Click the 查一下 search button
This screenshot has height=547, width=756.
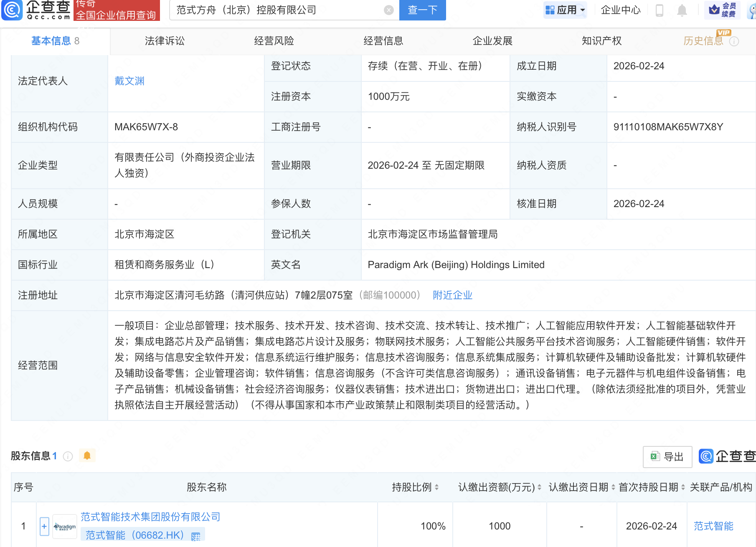pyautogui.click(x=422, y=10)
